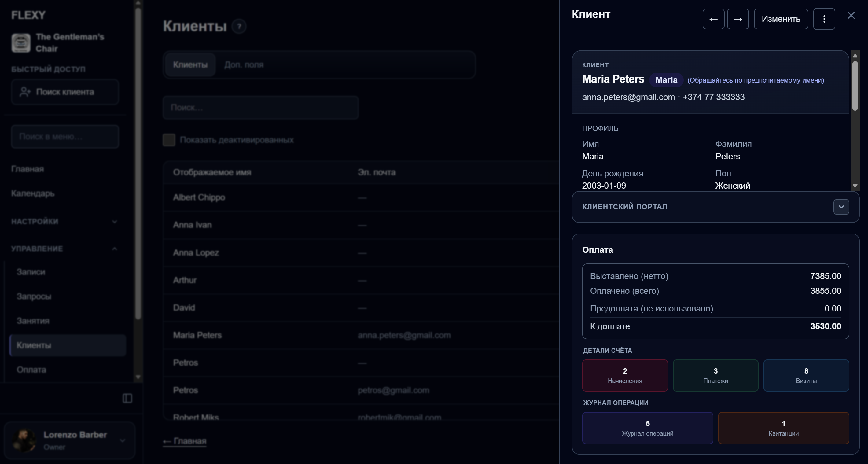The height and width of the screenshot is (464, 868).
Task: Open the Квитанции card
Action: (784, 428)
